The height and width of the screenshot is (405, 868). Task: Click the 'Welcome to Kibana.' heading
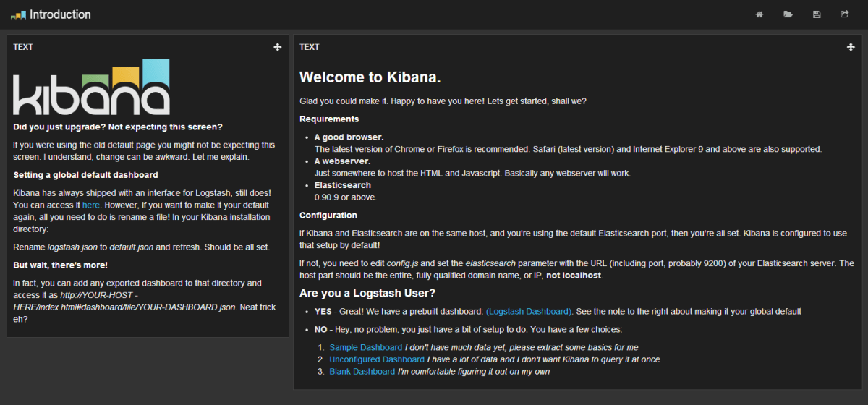coord(370,77)
